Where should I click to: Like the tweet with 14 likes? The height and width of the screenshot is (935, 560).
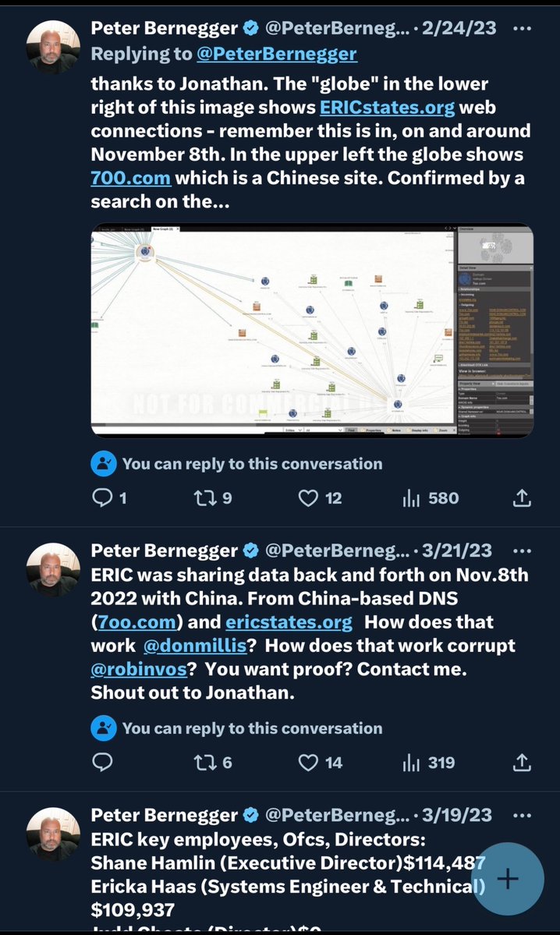click(310, 762)
